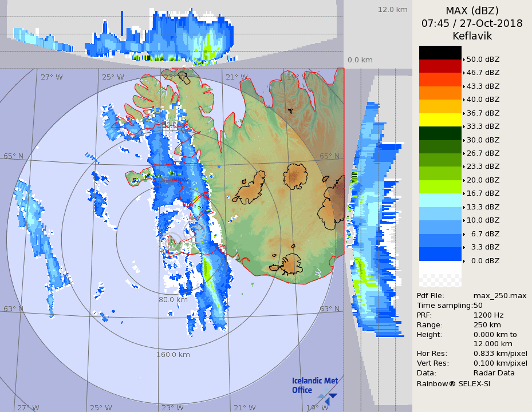Click the 1200 Hz PRF value

point(488,315)
